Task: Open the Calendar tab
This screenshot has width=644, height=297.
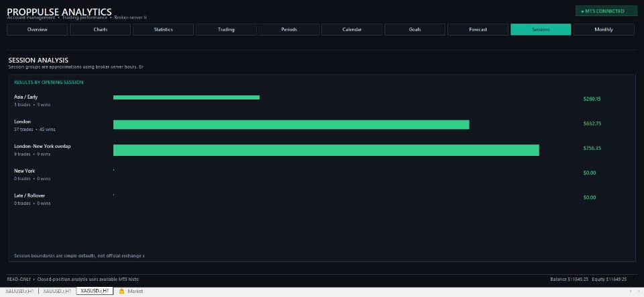Action: tap(352, 30)
